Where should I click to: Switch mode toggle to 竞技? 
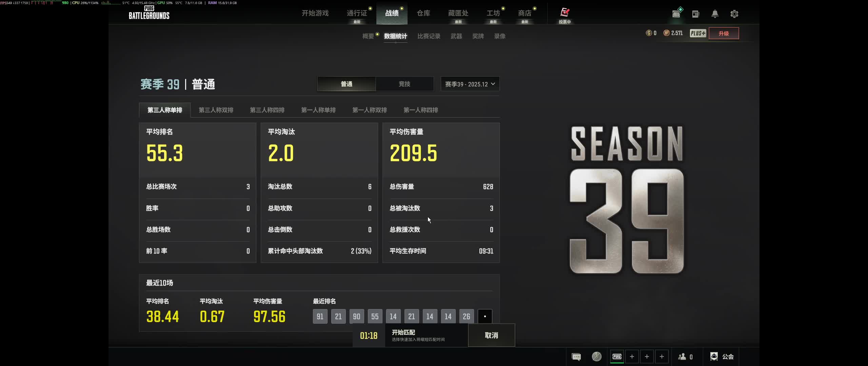(x=405, y=84)
